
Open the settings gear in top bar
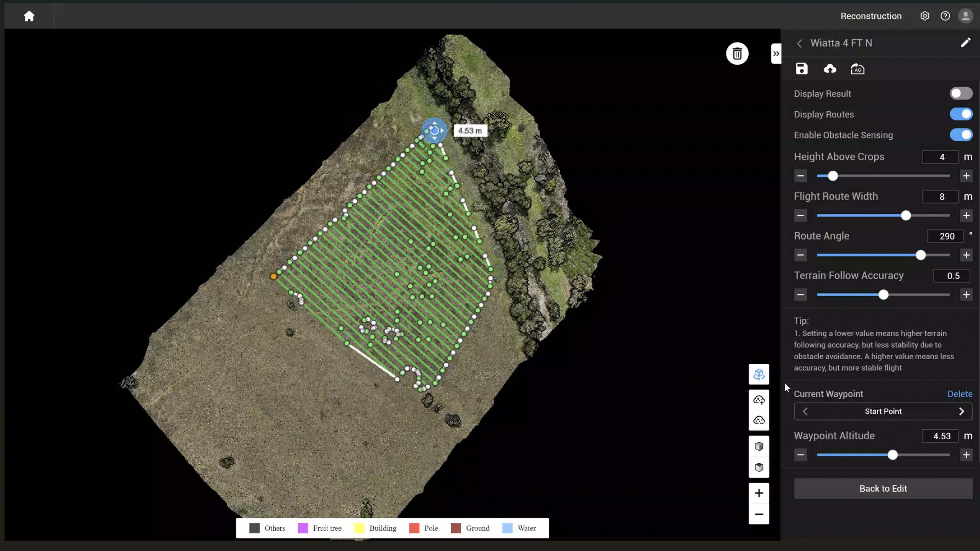click(924, 16)
